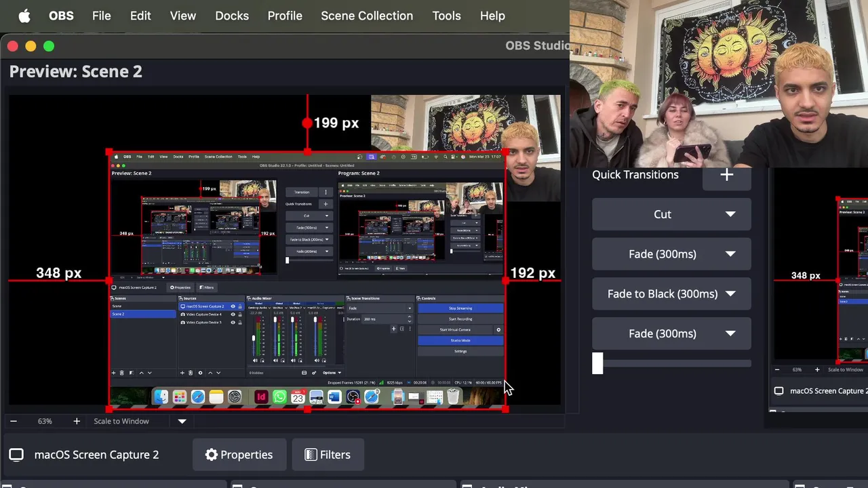Open the Fade (300ms) dropdown under Fade to Black
The height and width of the screenshot is (488, 868).
tap(671, 333)
